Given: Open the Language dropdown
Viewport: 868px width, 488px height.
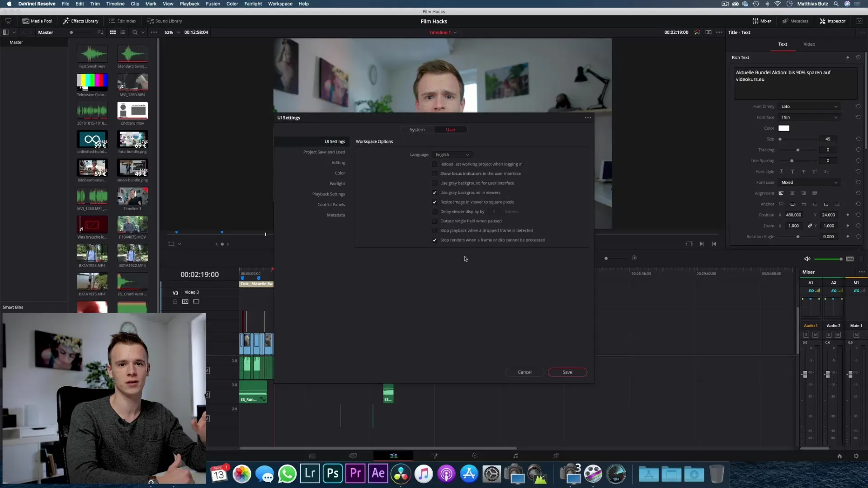Looking at the screenshot, I should click(452, 155).
